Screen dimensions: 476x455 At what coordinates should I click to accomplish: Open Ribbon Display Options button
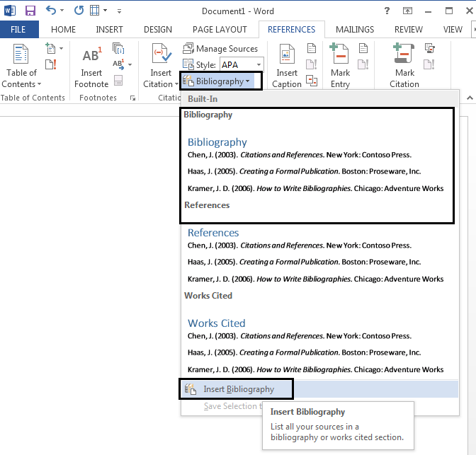(x=407, y=11)
